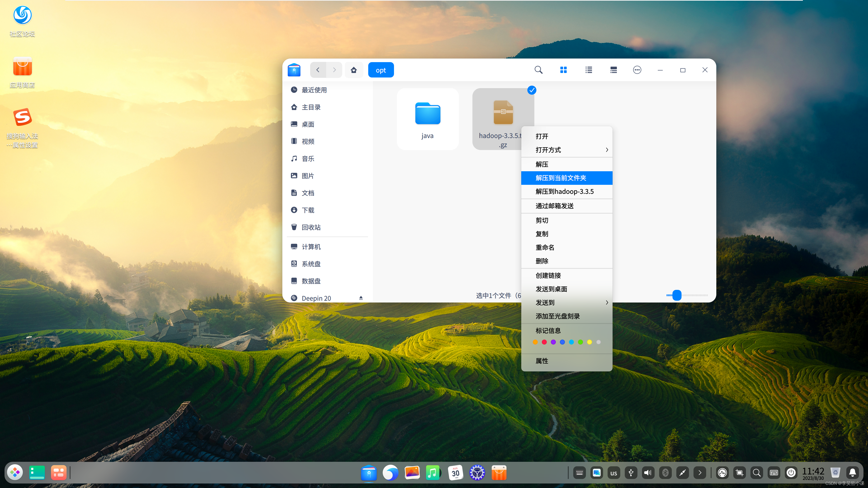868x488 pixels.
Task: Open the file manager main menu (three dots)
Action: click(637, 70)
